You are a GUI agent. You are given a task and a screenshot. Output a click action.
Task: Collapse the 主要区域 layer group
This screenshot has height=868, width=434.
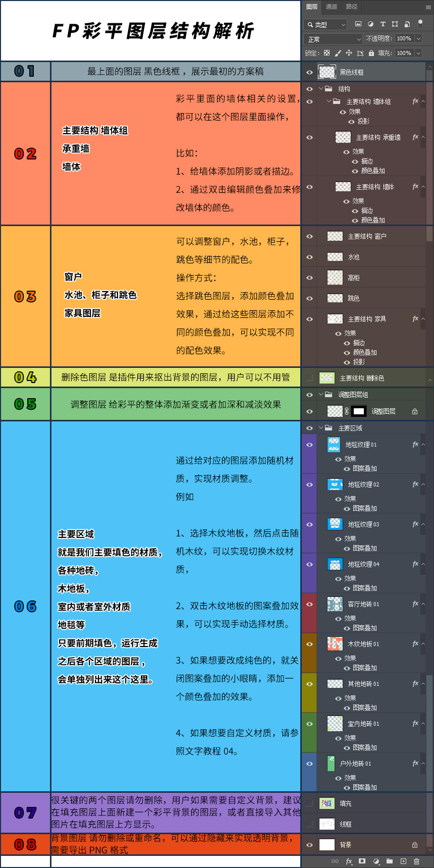(321, 428)
